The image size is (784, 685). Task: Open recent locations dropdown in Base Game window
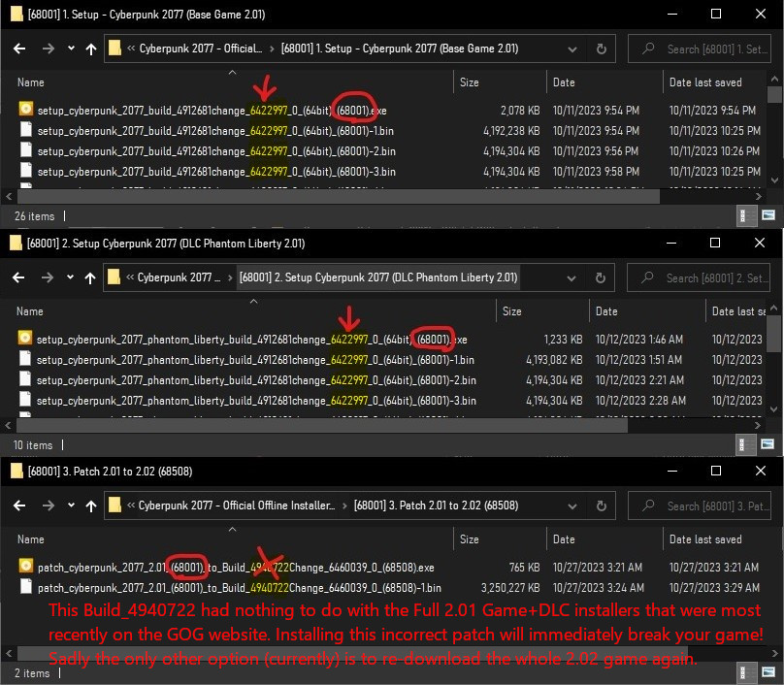71,49
